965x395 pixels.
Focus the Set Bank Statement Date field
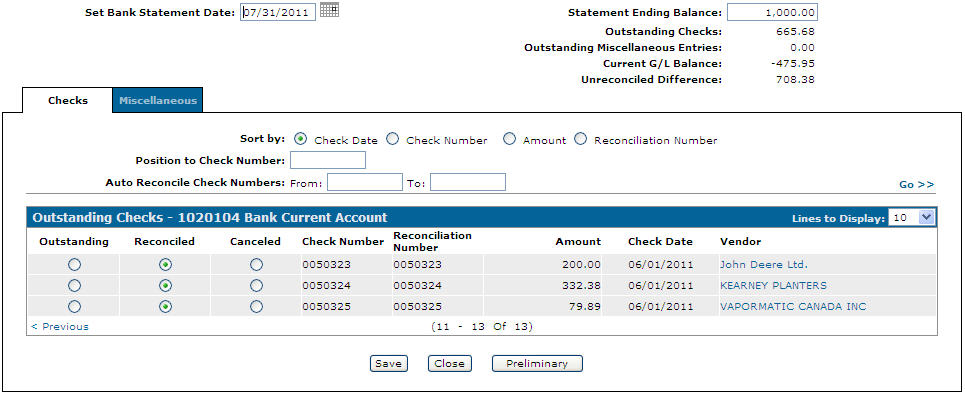click(278, 12)
